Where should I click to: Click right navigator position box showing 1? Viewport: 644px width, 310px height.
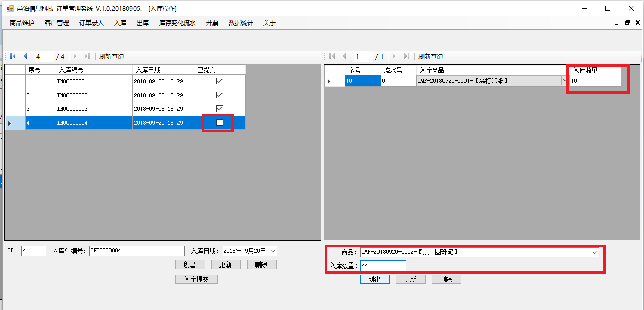[363, 56]
